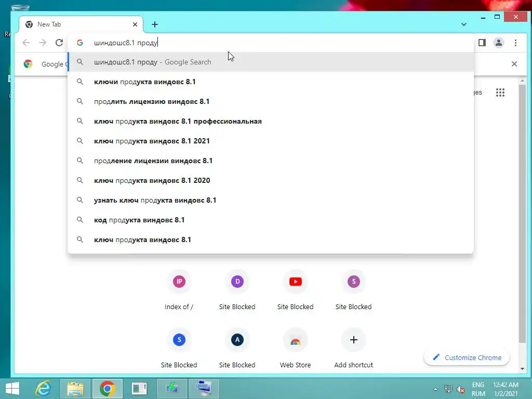Choose 'узнать ключ продукта виндовс 8.1' suggestion

[x=271, y=200]
